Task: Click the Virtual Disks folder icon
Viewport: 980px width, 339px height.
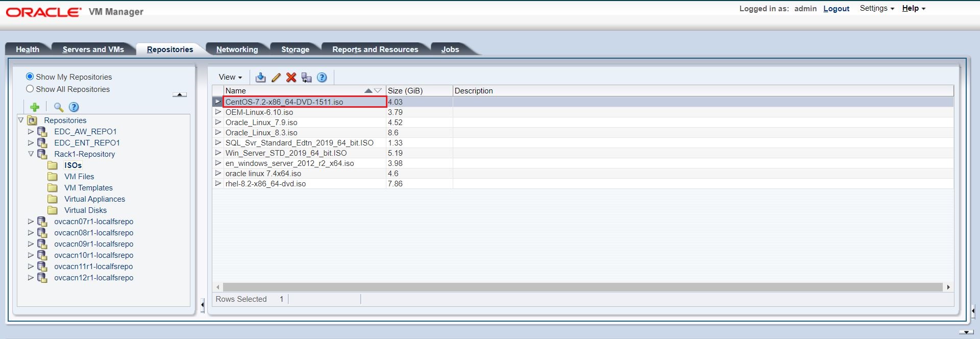Action: pyautogui.click(x=53, y=210)
